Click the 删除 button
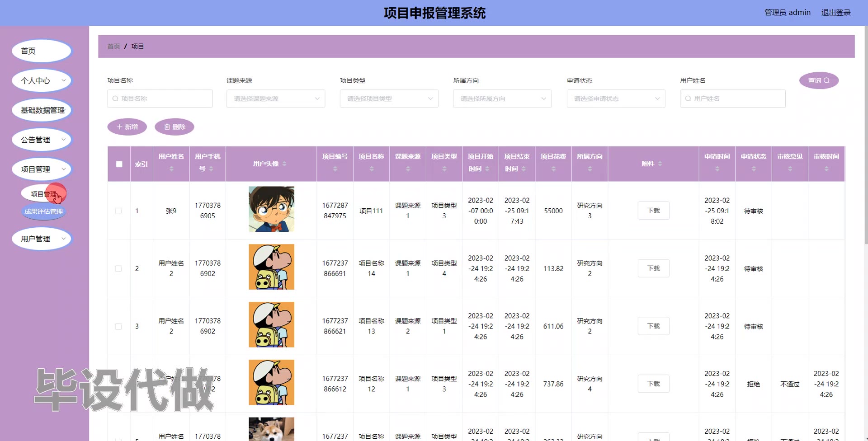This screenshot has height=441, width=868. coord(175,127)
